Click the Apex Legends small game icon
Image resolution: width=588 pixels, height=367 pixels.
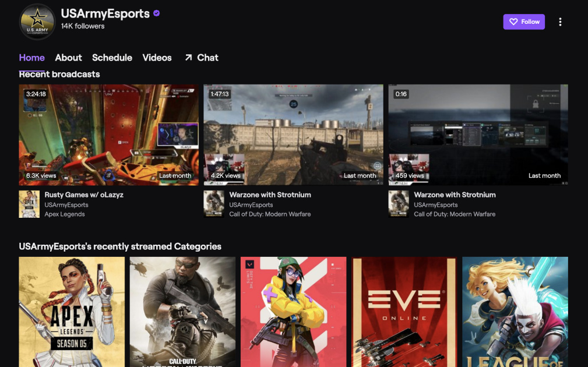click(29, 204)
